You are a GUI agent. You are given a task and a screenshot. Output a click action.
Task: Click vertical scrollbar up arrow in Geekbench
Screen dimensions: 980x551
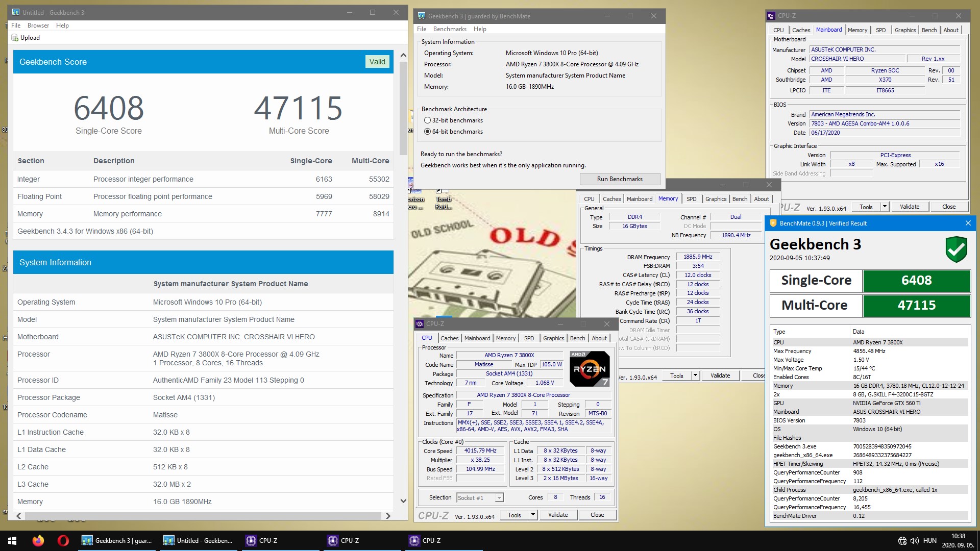tap(403, 56)
